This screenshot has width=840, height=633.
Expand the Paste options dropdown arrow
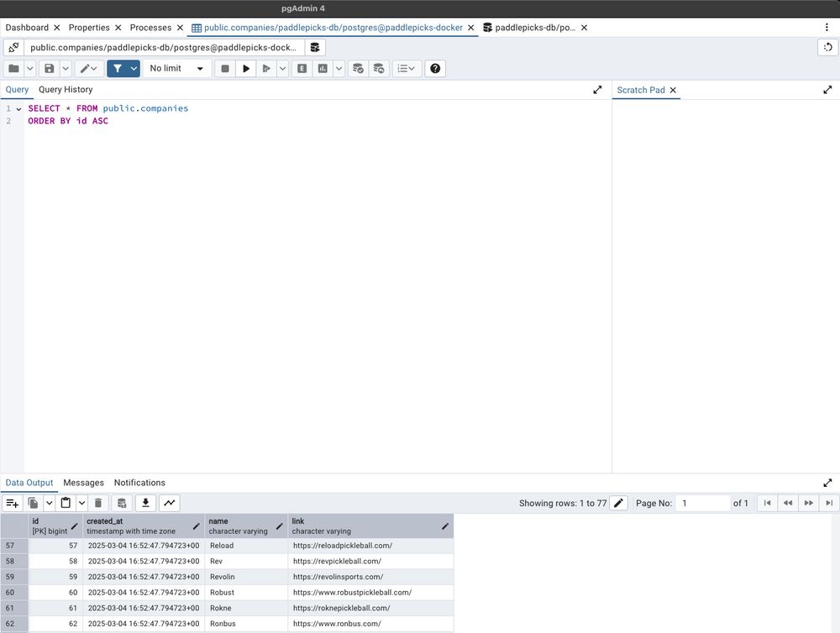81,503
